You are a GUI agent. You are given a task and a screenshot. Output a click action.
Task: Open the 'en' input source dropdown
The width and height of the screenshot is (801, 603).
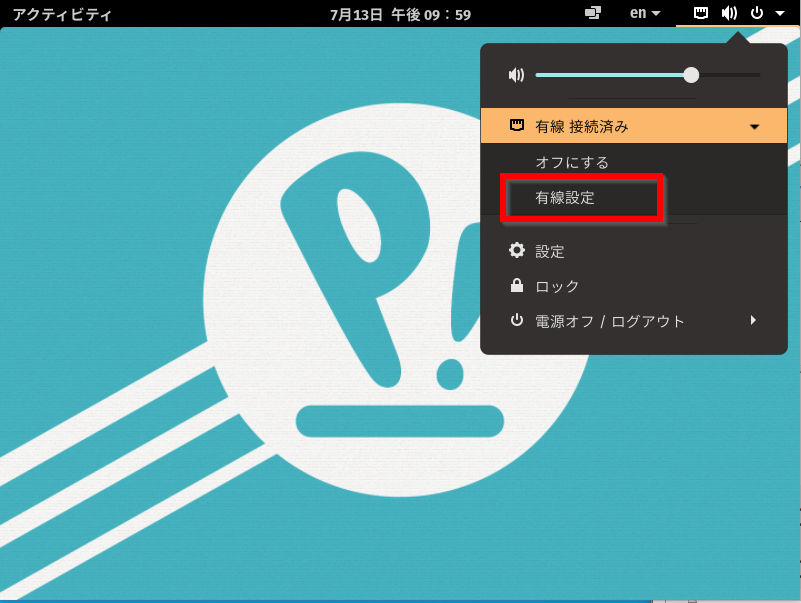point(645,13)
